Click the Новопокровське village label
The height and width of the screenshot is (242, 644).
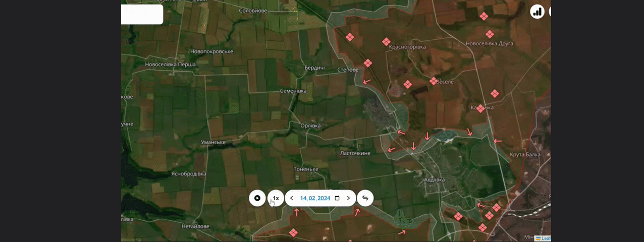pos(211,51)
